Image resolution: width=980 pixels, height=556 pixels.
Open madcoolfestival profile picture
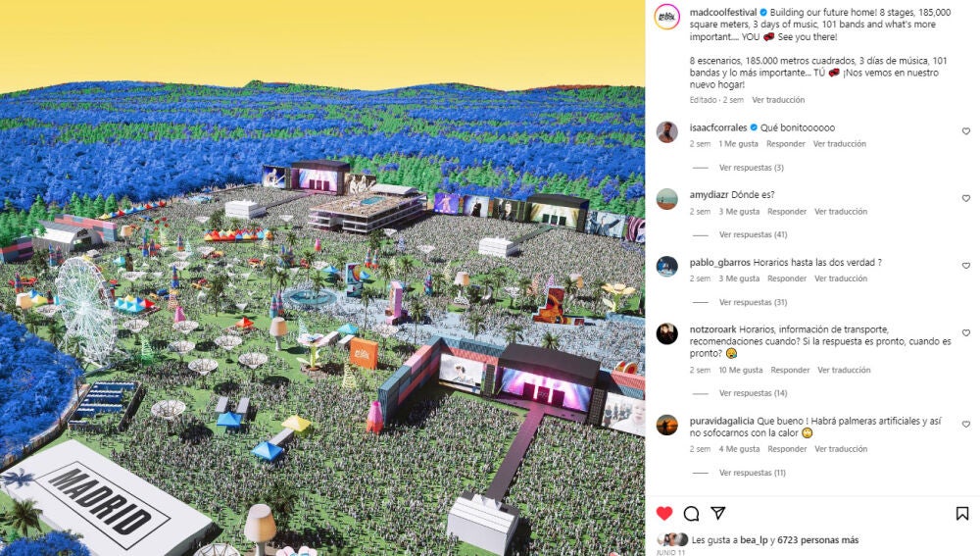(x=666, y=17)
